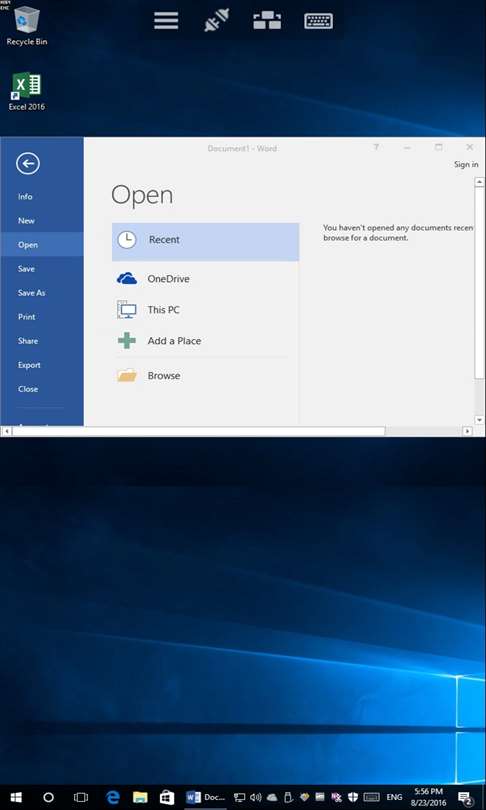
Task: Open the Windows Start menu
Action: tap(16, 797)
